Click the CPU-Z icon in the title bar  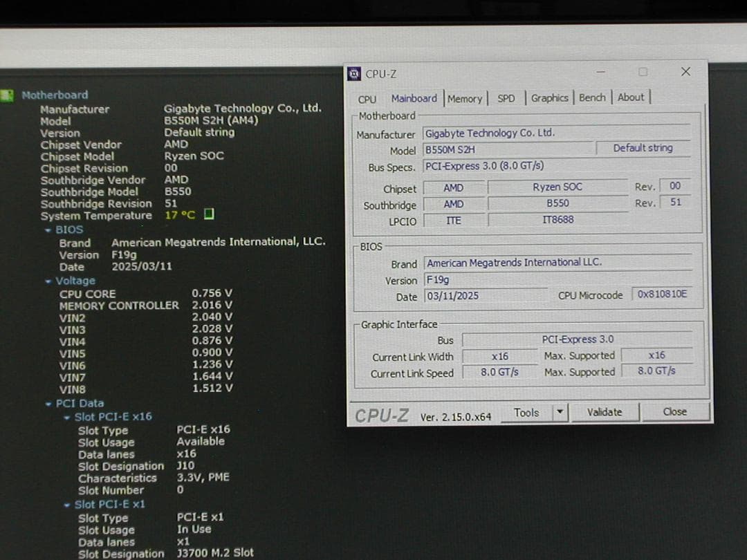coord(354,73)
